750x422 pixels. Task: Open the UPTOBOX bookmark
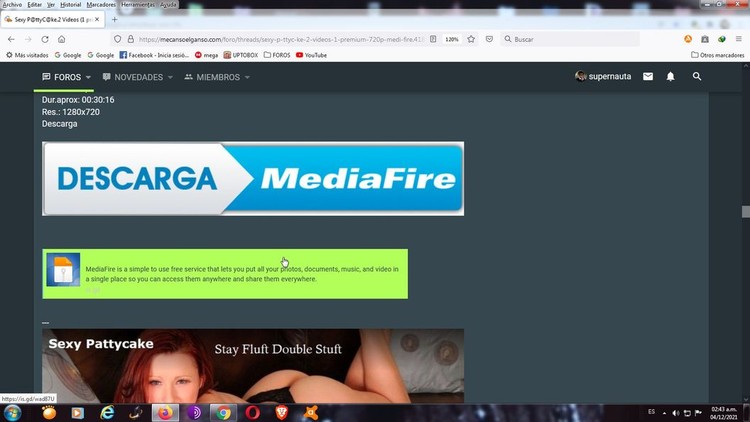[241, 55]
